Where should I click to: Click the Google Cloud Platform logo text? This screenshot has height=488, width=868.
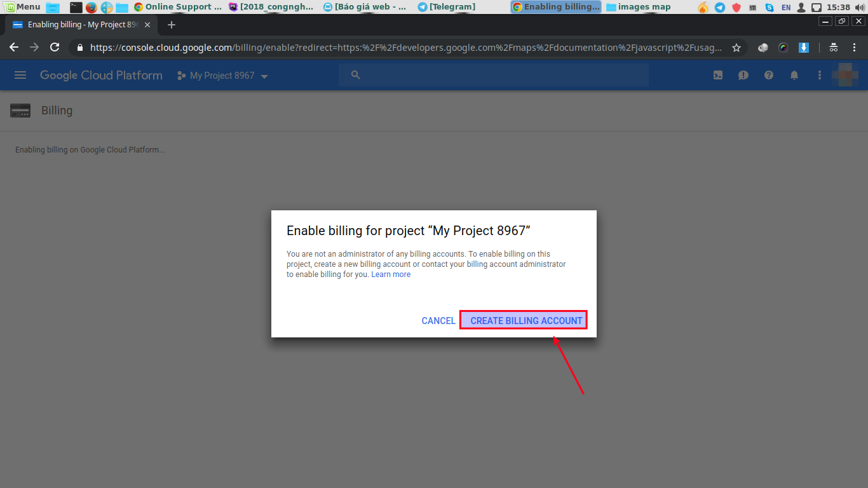click(101, 75)
